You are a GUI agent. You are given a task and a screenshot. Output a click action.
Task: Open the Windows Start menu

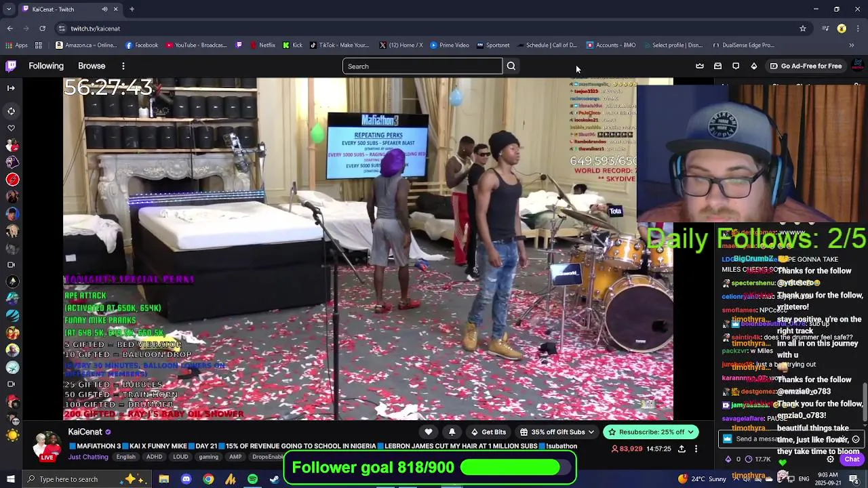click(10, 479)
